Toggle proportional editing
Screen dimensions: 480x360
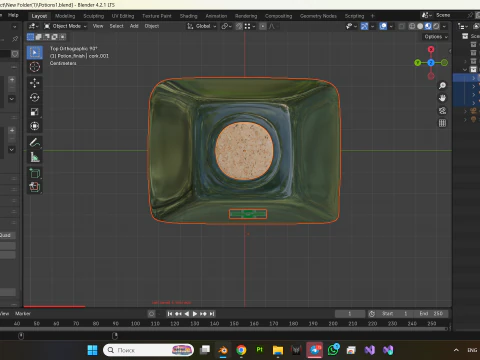coord(263,26)
